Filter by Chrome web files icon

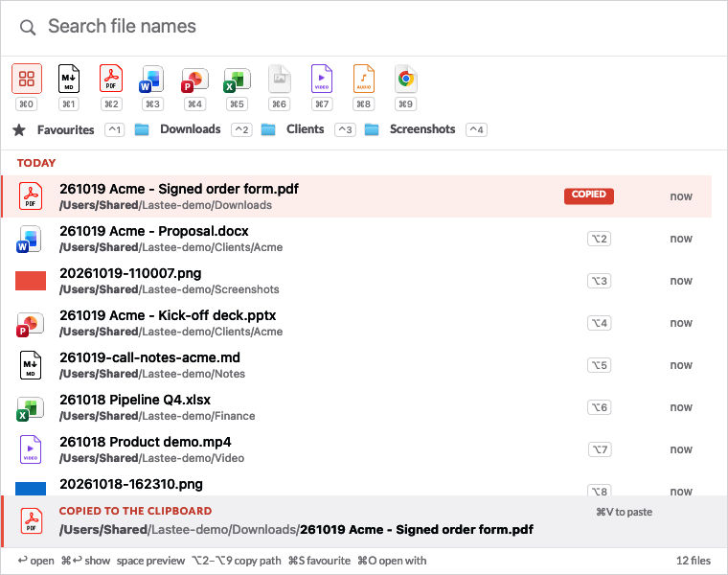(406, 79)
